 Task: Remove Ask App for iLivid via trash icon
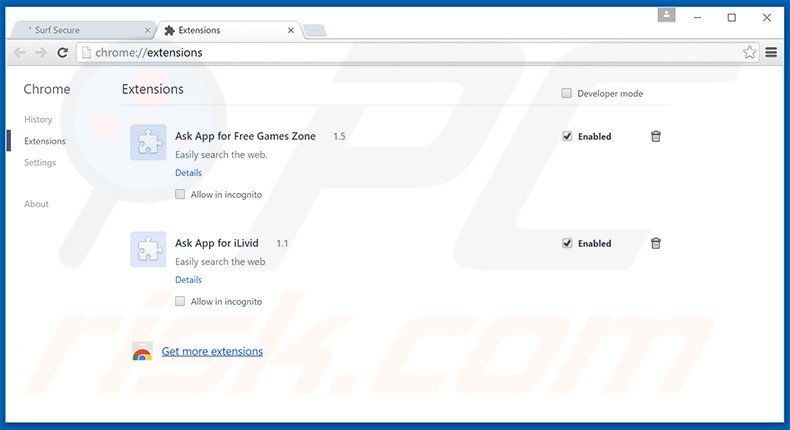[655, 243]
